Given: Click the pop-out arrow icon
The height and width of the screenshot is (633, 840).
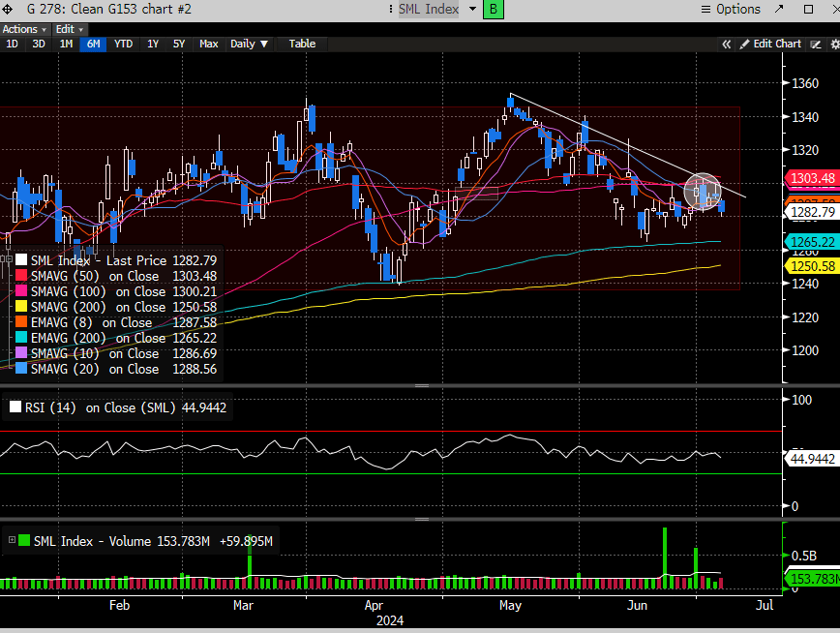Looking at the screenshot, I should click(x=779, y=9).
